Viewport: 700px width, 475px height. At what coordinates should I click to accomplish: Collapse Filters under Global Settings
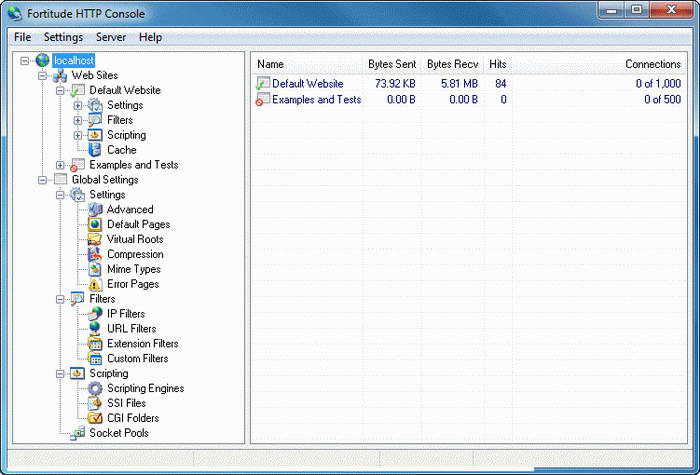coord(60,299)
